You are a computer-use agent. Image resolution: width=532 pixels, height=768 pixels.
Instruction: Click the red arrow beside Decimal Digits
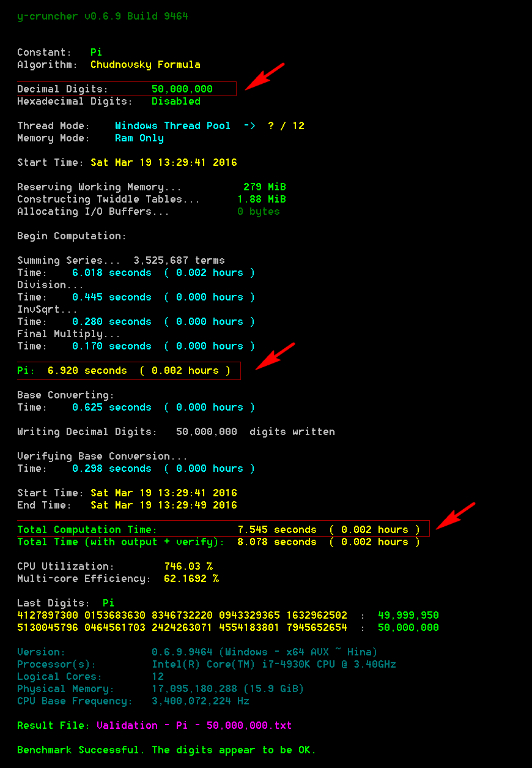[x=264, y=76]
